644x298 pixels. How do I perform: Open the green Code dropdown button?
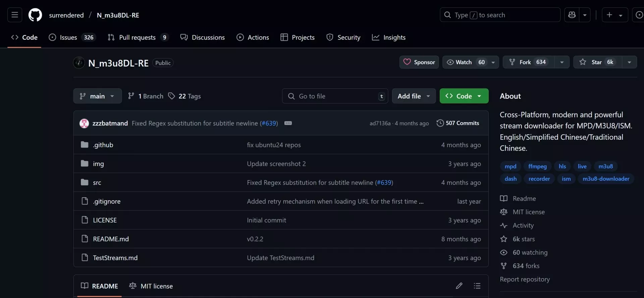(x=464, y=96)
